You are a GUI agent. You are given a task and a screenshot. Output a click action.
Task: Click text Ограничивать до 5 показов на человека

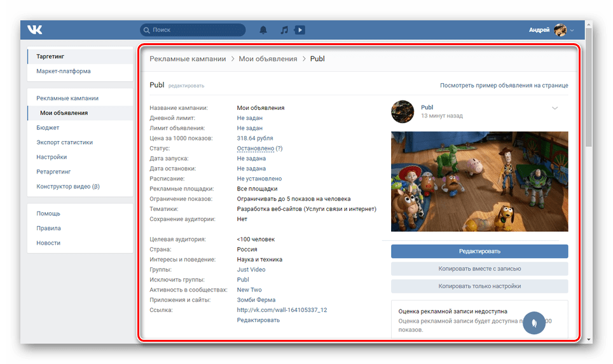point(294,199)
